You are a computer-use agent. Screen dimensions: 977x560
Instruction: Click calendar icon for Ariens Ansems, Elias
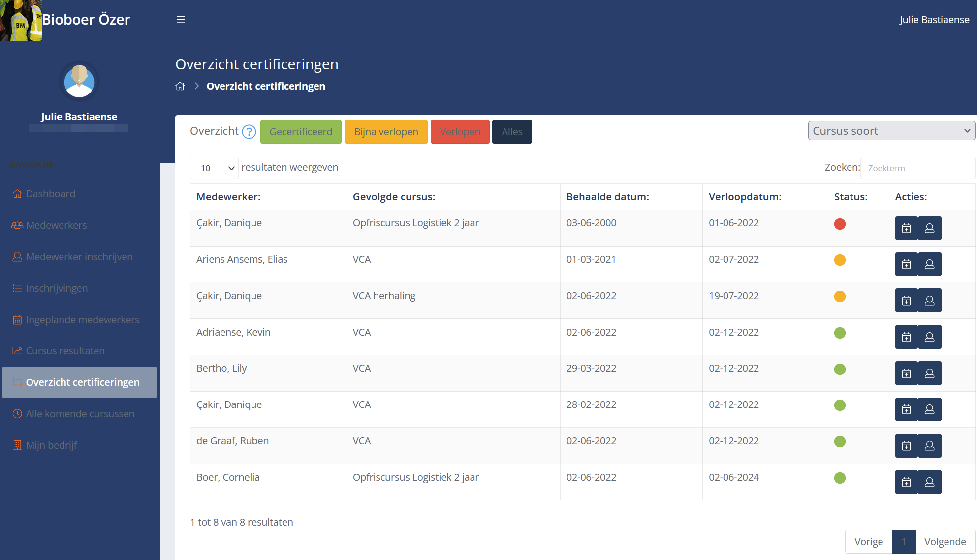tap(906, 264)
